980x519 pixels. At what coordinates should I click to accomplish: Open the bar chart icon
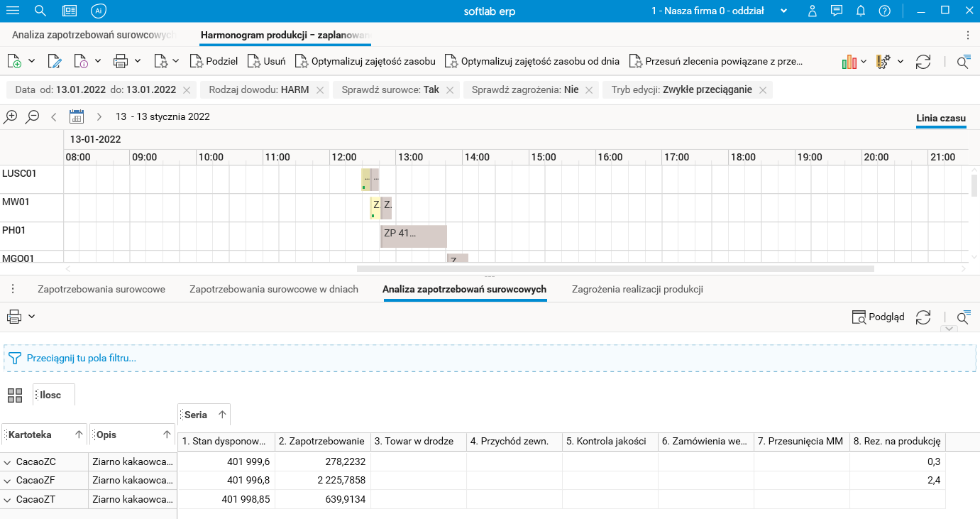(x=849, y=62)
